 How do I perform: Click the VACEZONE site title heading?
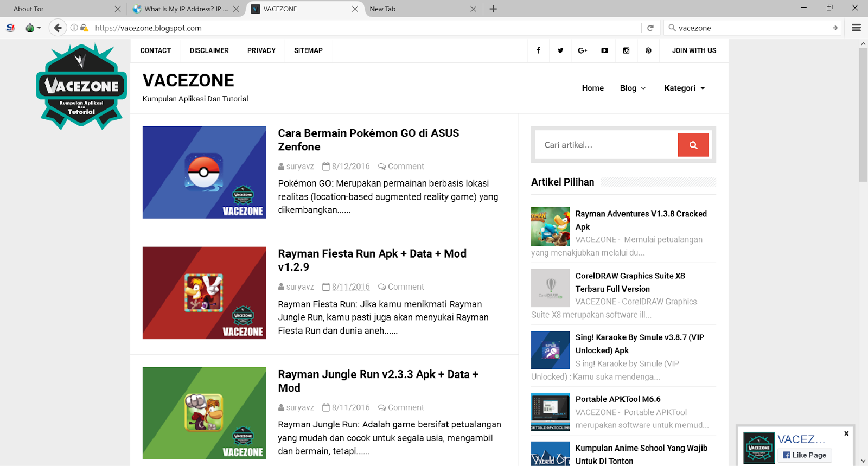(188, 80)
